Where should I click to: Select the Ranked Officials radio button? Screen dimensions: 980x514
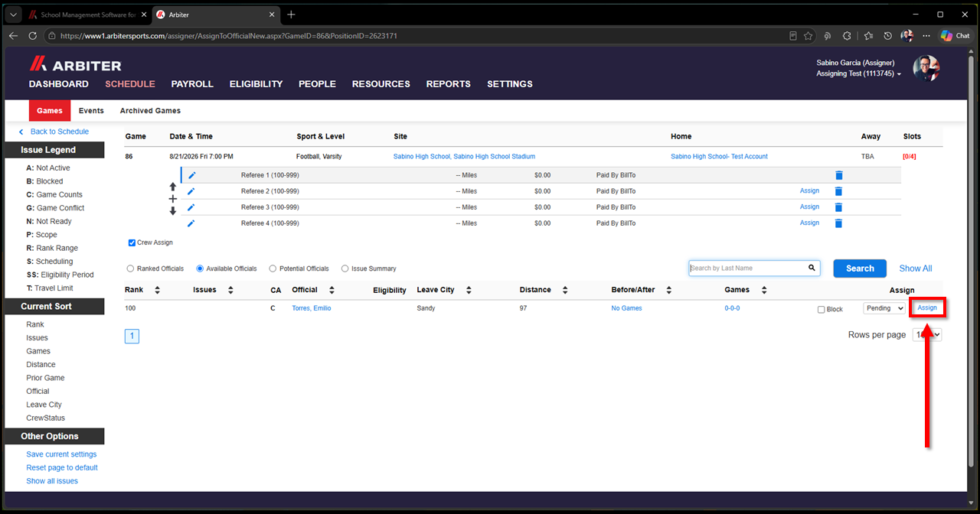coord(130,268)
